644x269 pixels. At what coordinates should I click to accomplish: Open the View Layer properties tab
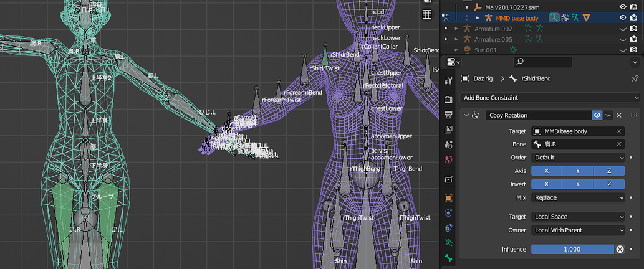448,130
